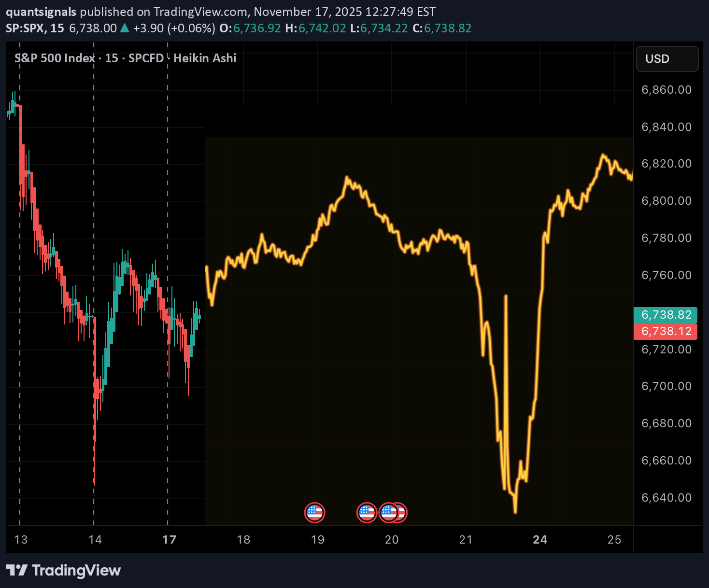The height and width of the screenshot is (588, 709).
Task: Click the S&P 500 Index title in the legend
Action: pyautogui.click(x=53, y=58)
